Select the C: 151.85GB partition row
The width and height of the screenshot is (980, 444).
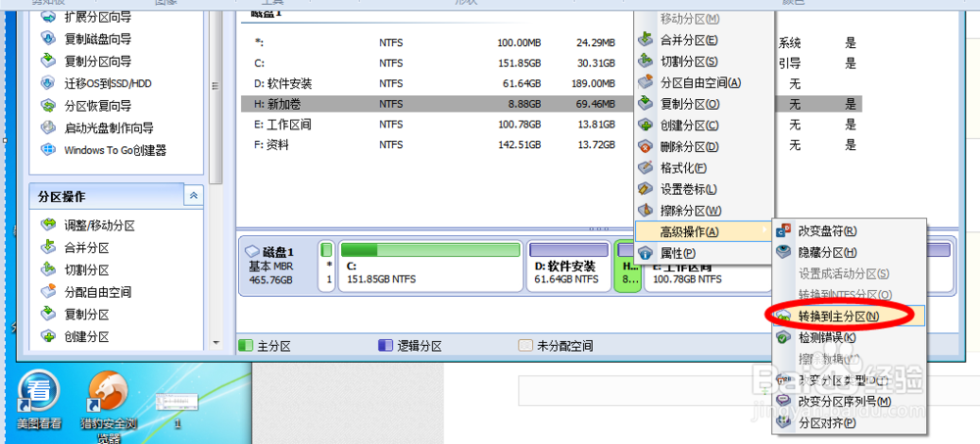point(437,63)
